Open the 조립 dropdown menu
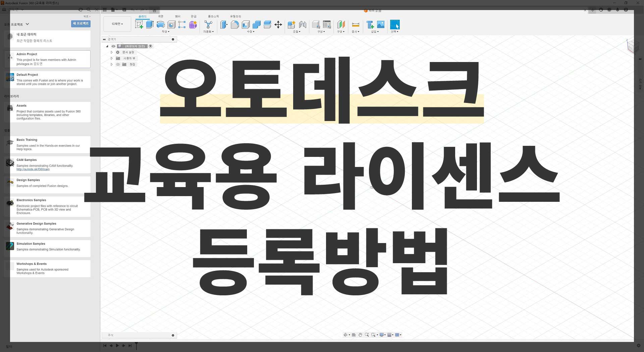The image size is (644, 352). [x=297, y=32]
